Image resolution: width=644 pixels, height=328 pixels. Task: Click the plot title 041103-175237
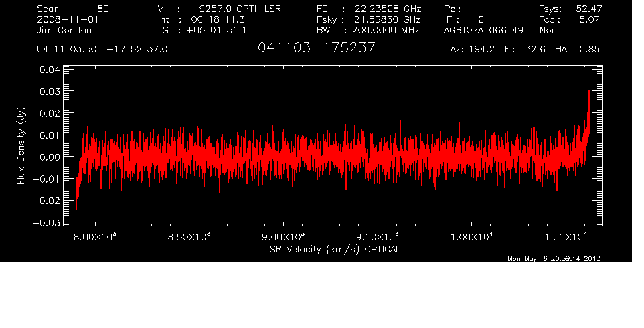pyautogui.click(x=316, y=49)
